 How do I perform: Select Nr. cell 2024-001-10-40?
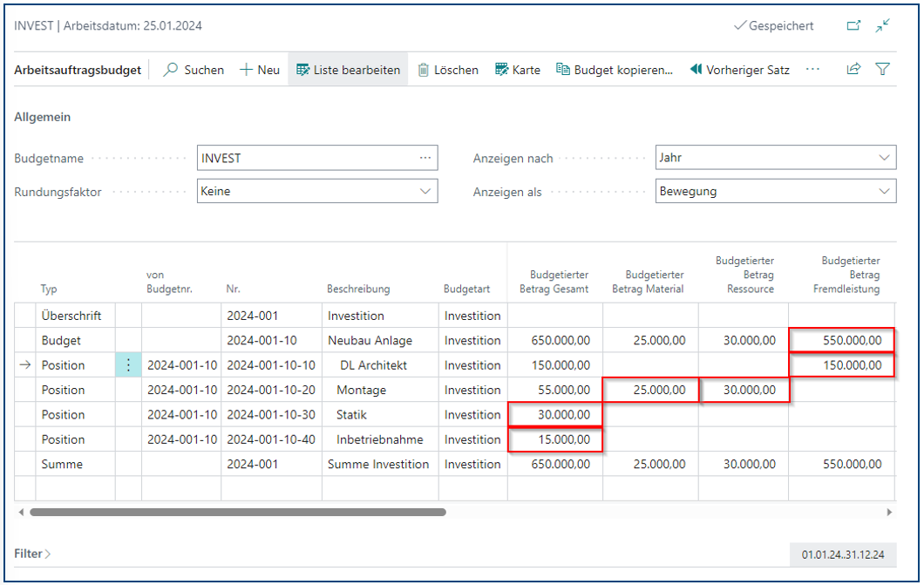click(272, 439)
